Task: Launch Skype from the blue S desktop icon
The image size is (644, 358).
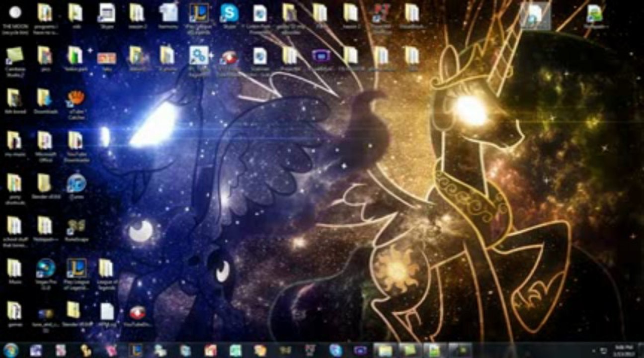Action: pos(229,13)
